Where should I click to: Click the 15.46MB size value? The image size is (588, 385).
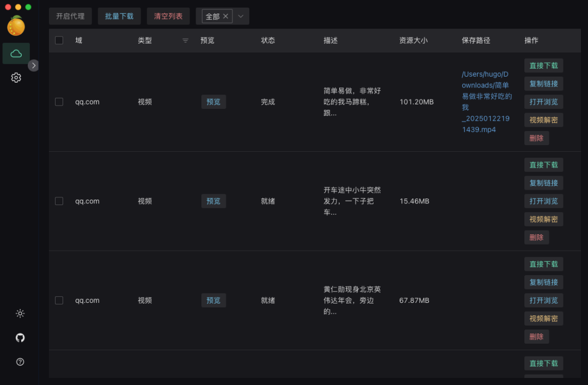point(414,201)
